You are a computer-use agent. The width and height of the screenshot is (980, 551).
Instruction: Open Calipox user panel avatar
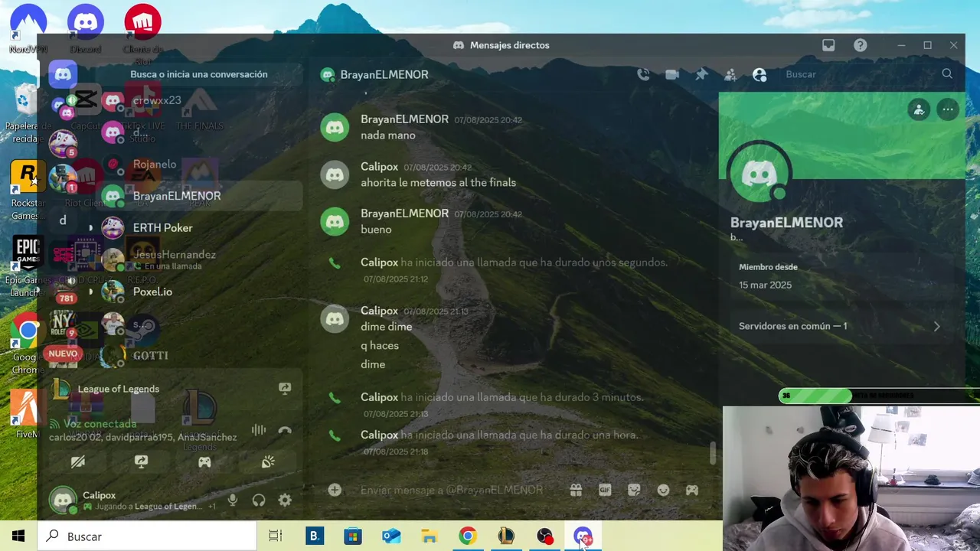[63, 500]
